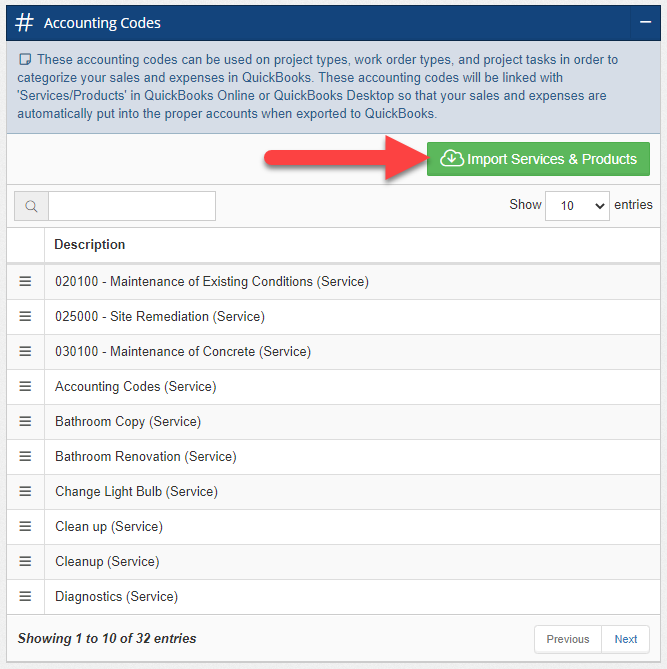Collapse the Accounting Codes panel
The width and height of the screenshot is (667, 669).
point(645,22)
